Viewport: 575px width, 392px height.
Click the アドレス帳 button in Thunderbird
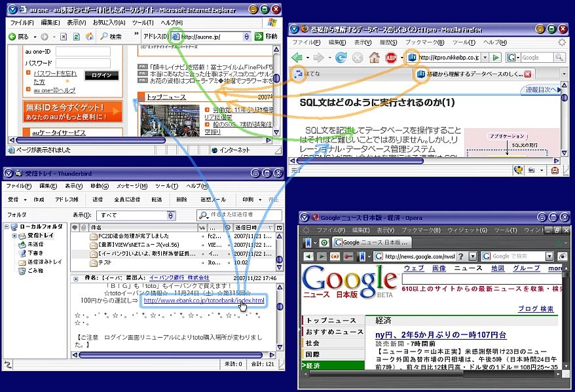(66, 200)
